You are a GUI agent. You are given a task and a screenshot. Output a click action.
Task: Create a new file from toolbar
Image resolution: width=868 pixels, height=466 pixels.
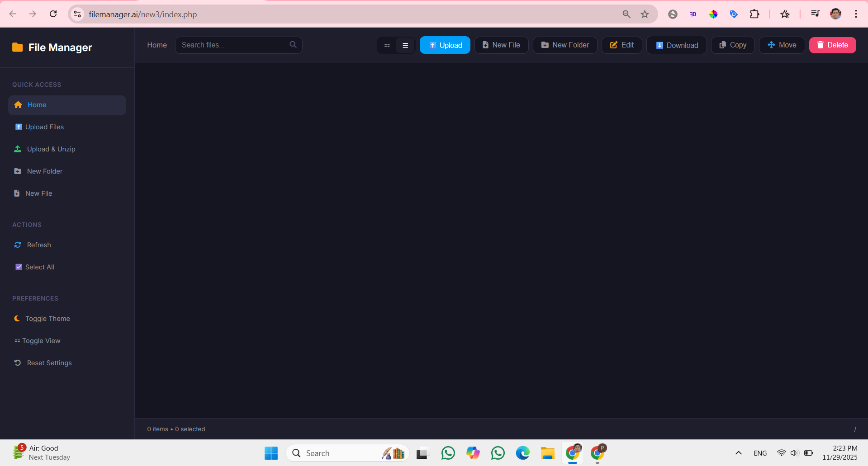tap(501, 45)
